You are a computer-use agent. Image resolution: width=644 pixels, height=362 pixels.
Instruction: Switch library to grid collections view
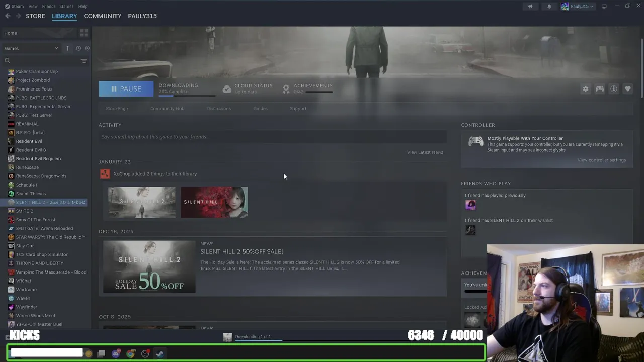[84, 33]
